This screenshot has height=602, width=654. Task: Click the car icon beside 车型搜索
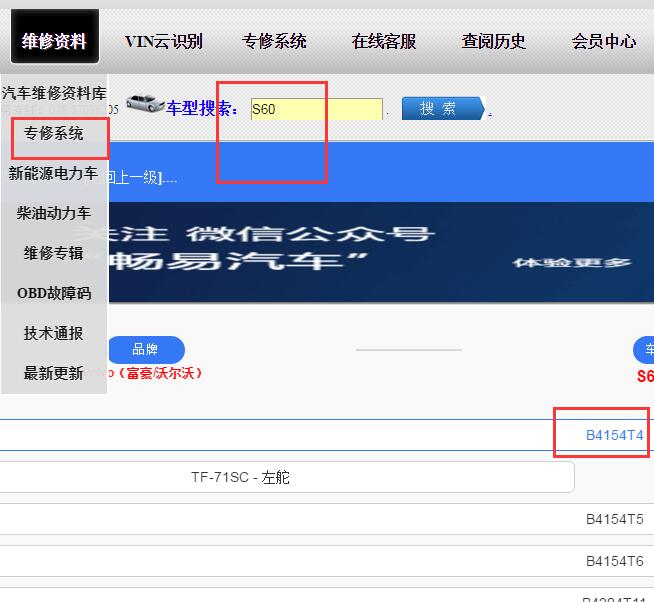click(145, 103)
